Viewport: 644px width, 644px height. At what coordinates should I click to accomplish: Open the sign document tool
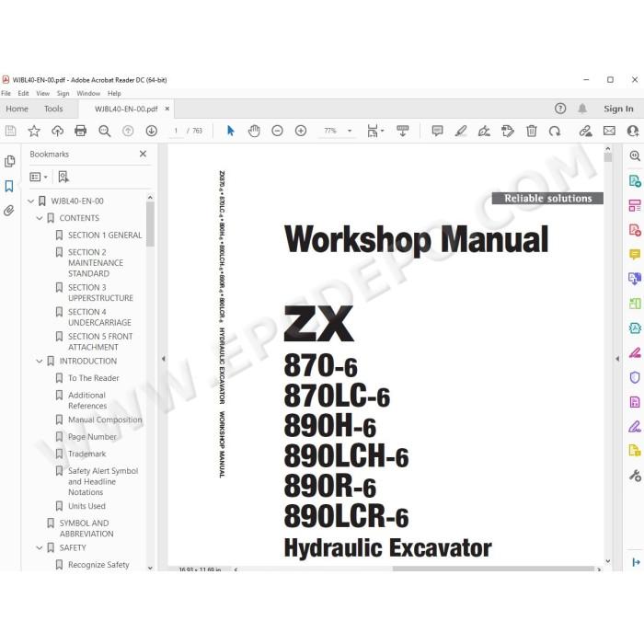(484, 131)
